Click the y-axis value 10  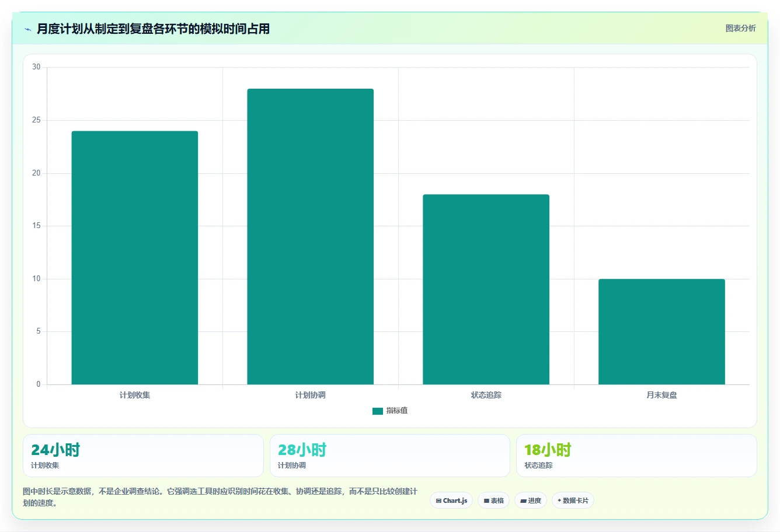[36, 279]
